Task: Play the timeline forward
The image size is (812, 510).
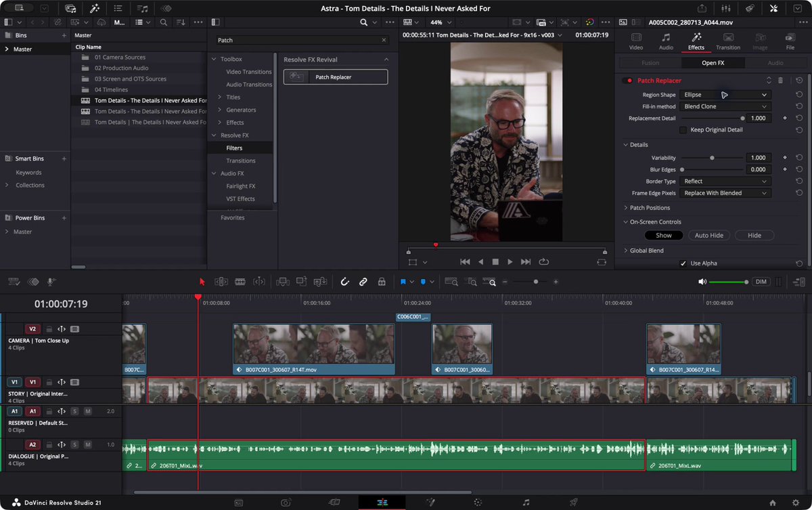Action: click(x=510, y=261)
